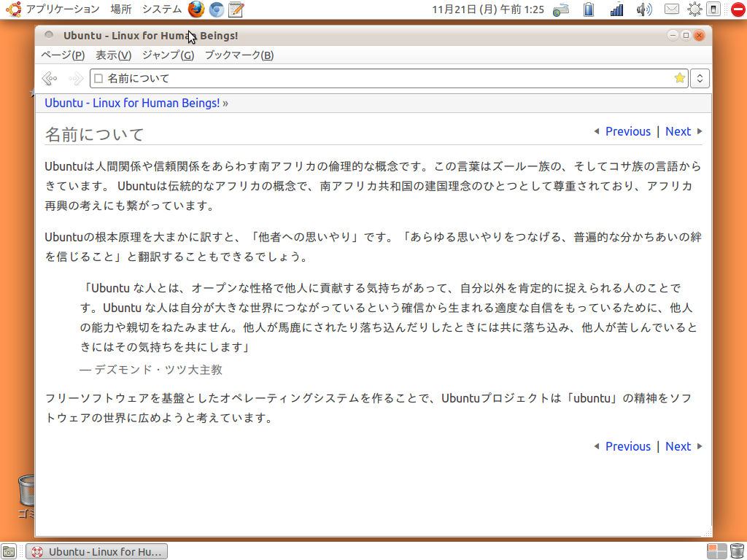Check the battery status icon
Image resolution: width=747 pixels, height=560 pixels.
point(589,9)
